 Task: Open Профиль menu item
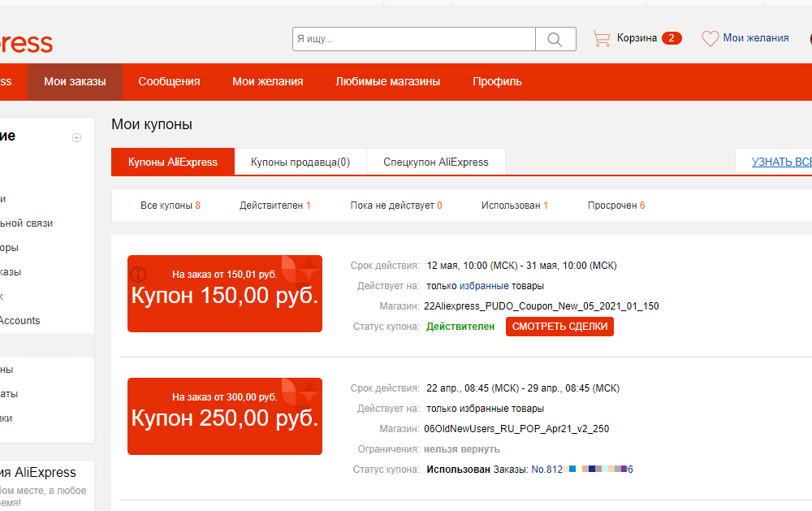pos(497,82)
